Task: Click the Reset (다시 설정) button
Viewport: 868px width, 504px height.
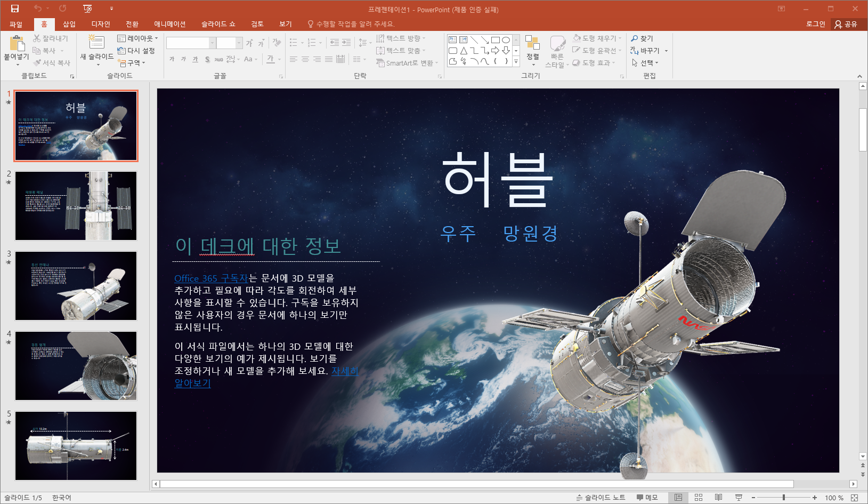Action: coord(136,51)
